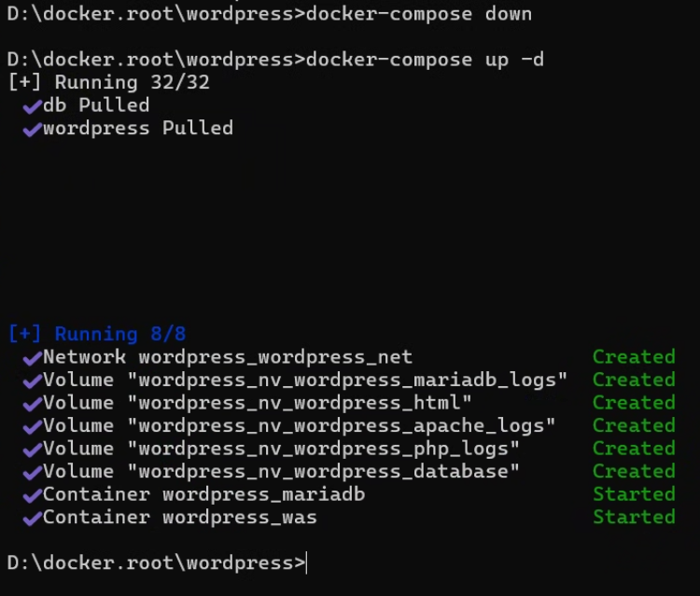Click the checkmark beside 'db Pulled'
Image resolution: width=700 pixels, height=596 pixels.
pyautogui.click(x=32, y=107)
